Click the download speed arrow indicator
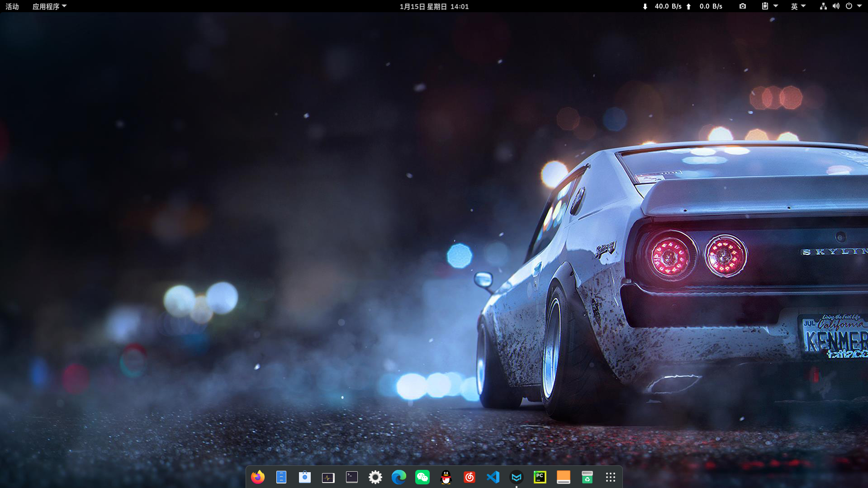The width and height of the screenshot is (868, 488). tap(645, 6)
